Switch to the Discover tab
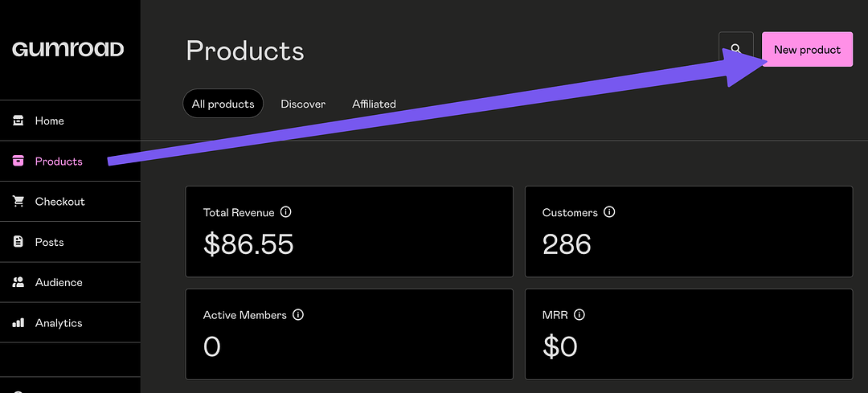This screenshot has width=868, height=393. pyautogui.click(x=303, y=104)
